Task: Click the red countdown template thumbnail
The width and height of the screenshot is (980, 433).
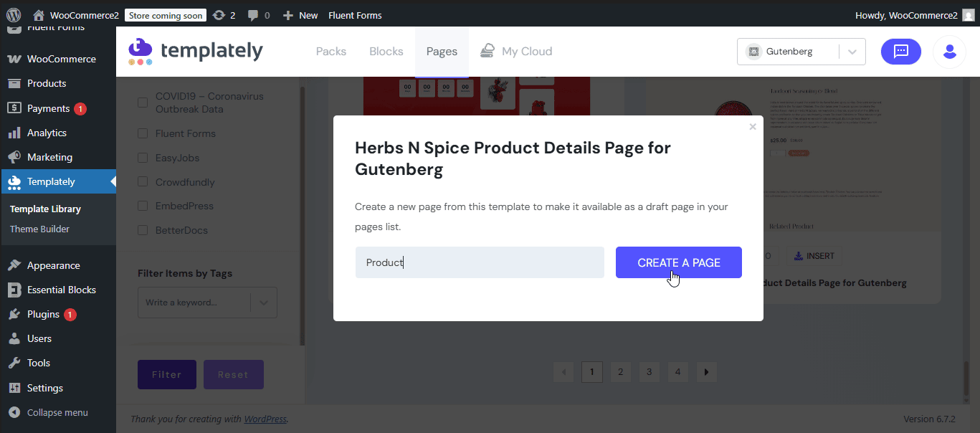Action: (477, 95)
